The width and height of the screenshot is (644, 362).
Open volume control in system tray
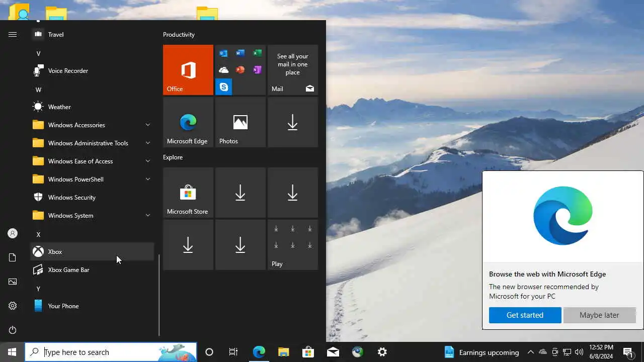coord(579,352)
